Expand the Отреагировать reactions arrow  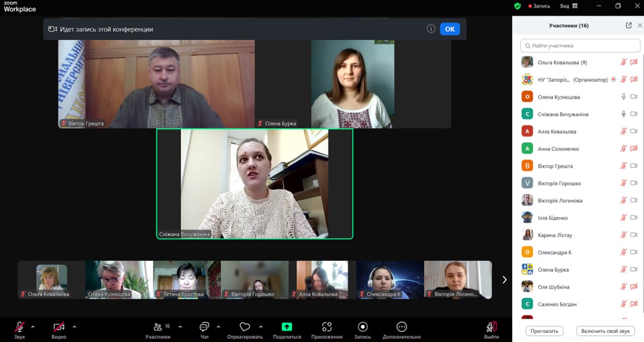tap(261, 326)
